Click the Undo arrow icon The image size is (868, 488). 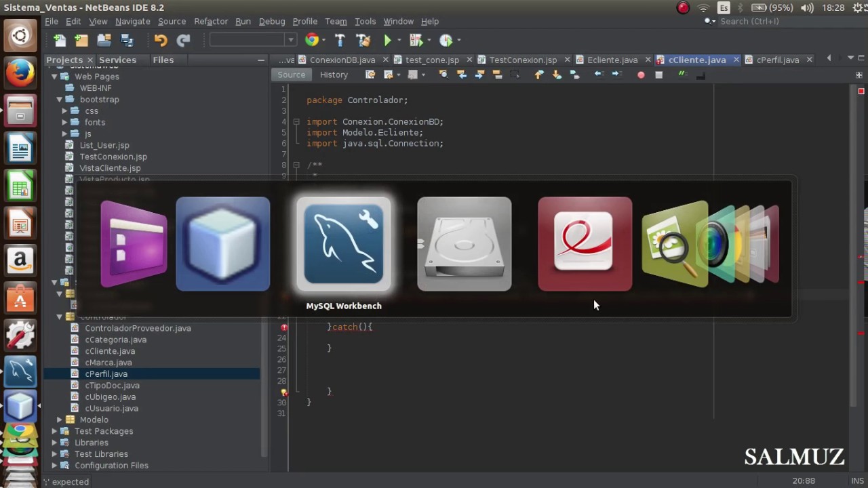(161, 40)
